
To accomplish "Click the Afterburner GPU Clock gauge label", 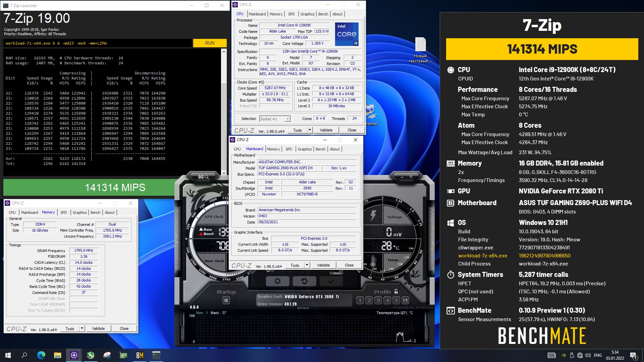I will pos(214,217).
